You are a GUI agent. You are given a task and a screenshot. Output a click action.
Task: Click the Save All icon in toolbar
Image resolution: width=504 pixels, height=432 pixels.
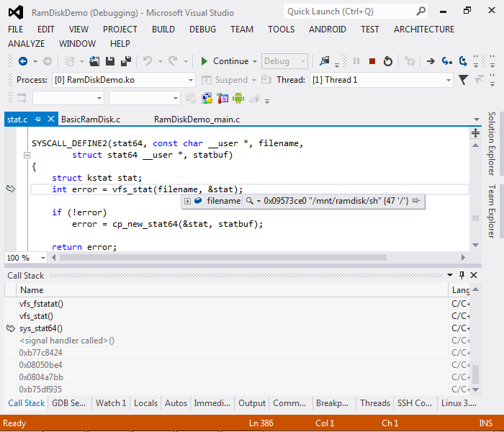pos(126,61)
